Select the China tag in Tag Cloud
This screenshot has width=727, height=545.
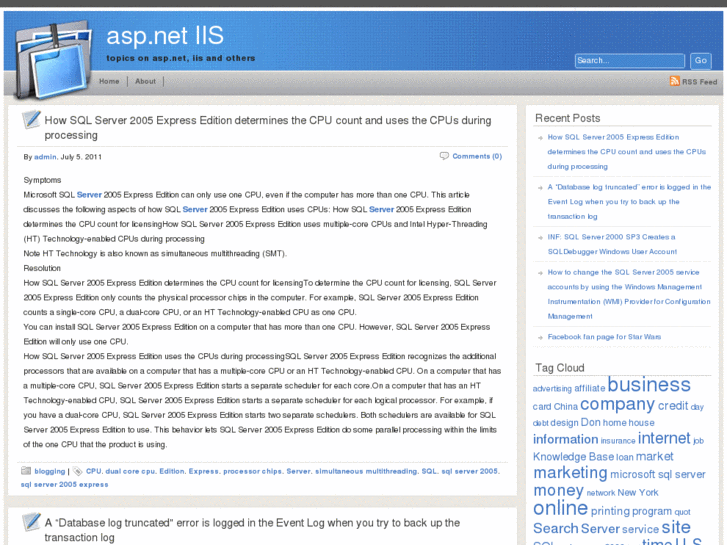(x=566, y=407)
